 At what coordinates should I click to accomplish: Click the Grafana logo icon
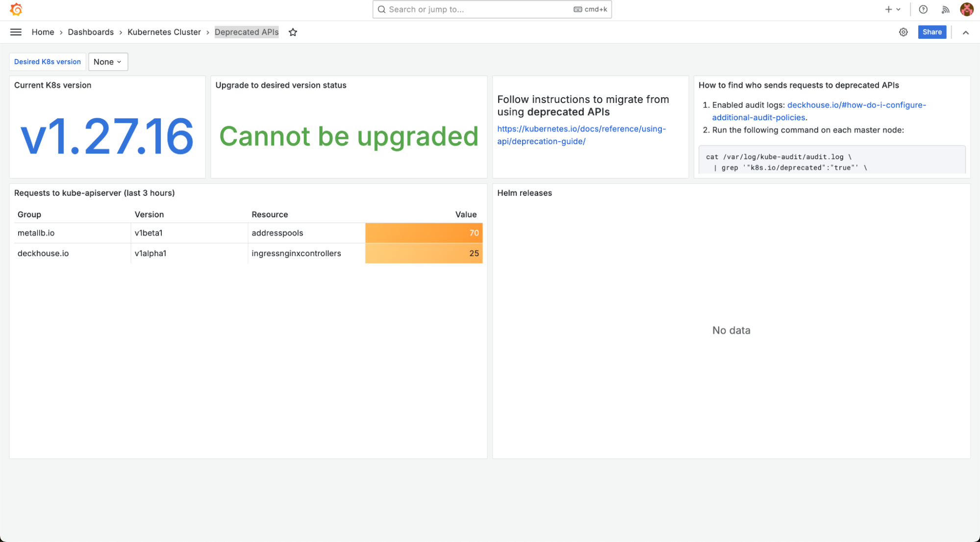pos(16,9)
